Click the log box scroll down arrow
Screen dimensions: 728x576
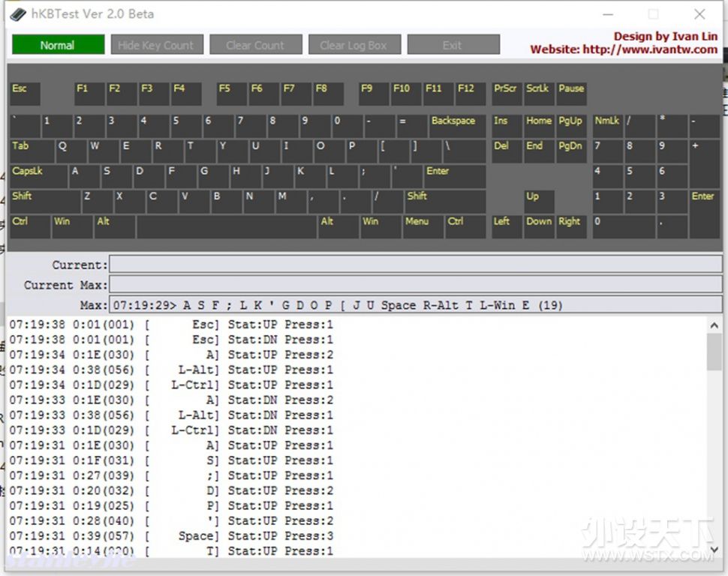tap(714, 550)
